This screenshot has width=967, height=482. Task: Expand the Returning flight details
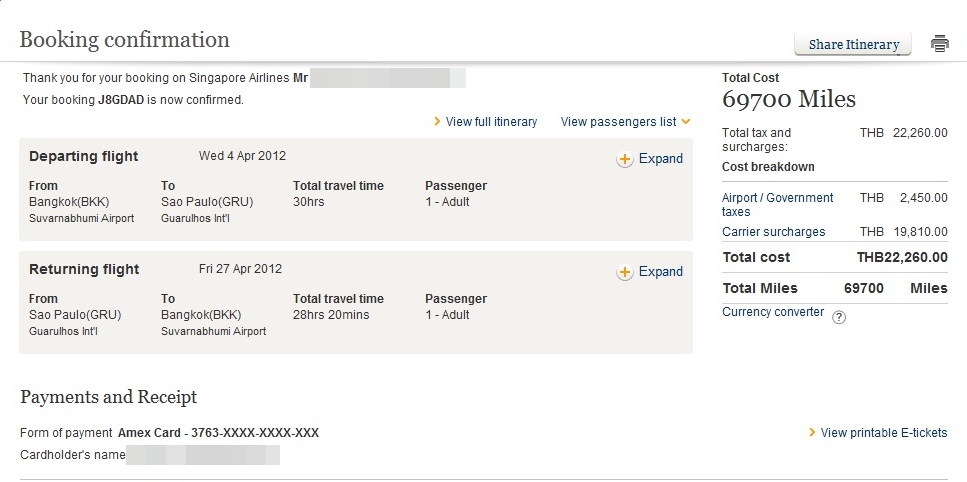pos(660,272)
